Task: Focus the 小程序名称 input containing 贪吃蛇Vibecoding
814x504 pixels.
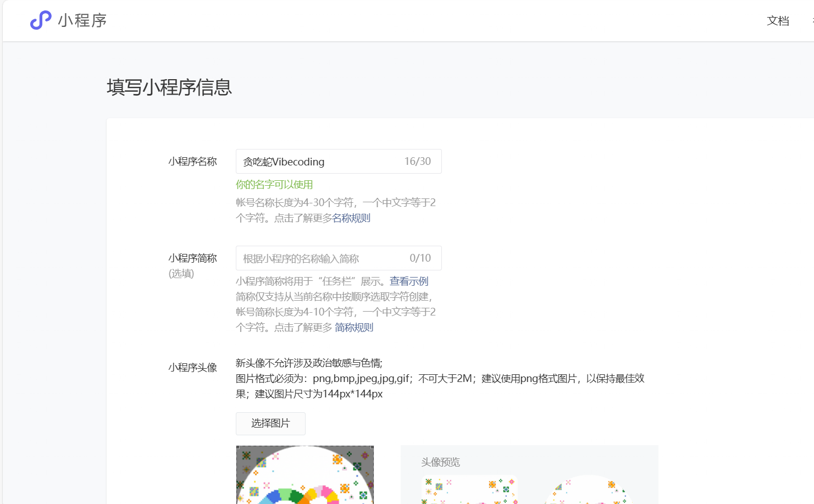Action: (319, 162)
